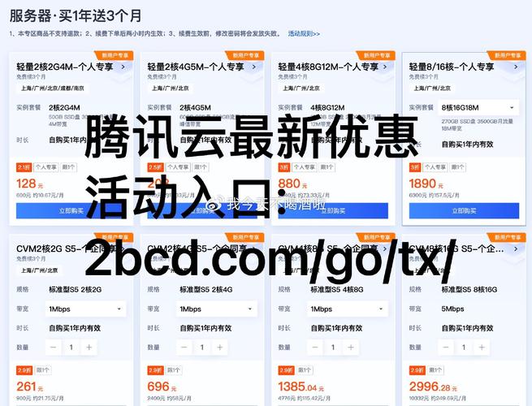Image resolution: width=532 pixels, height=406 pixels.
Task: Click 立即购买 under the 128元 price
Action: tap(71, 211)
